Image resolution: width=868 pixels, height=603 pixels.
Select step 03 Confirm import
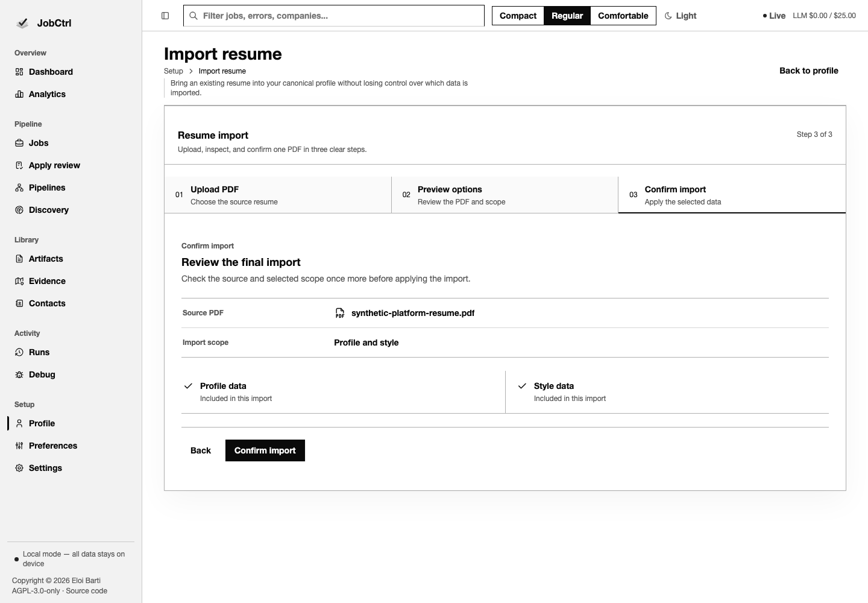point(732,195)
